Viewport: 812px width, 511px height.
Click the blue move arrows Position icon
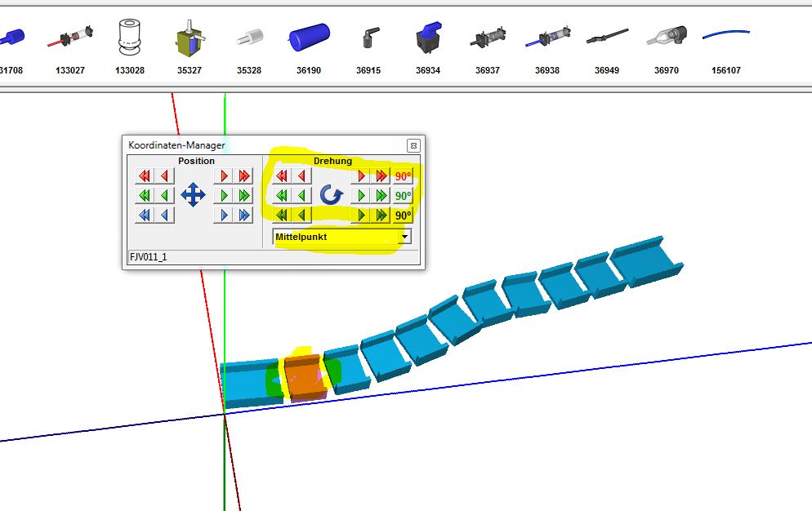pos(193,195)
